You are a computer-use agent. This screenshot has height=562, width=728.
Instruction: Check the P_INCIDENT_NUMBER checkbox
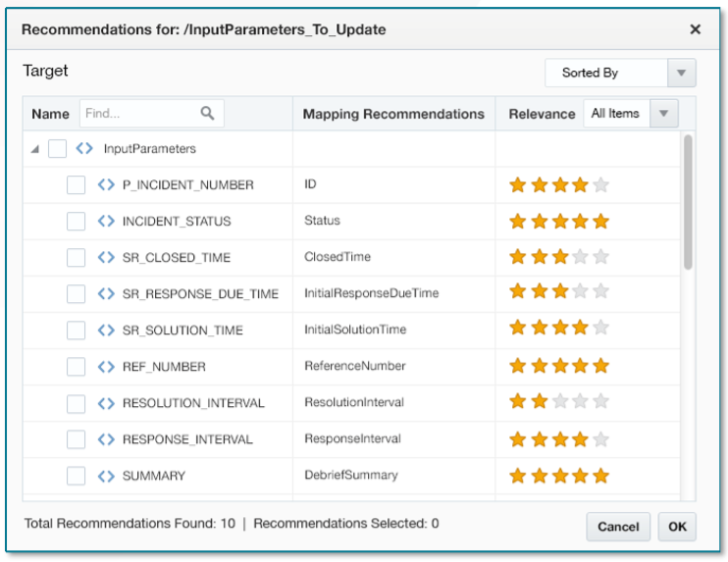77,185
